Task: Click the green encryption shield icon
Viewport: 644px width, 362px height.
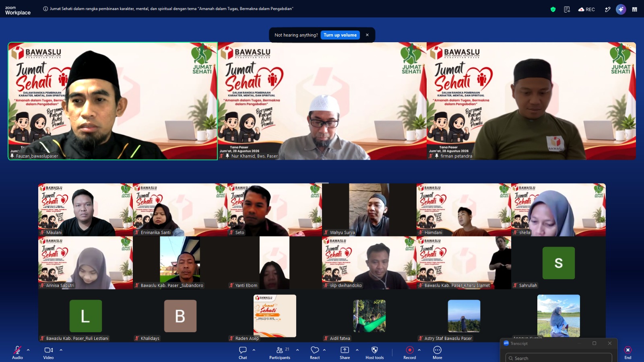Action: click(x=553, y=9)
